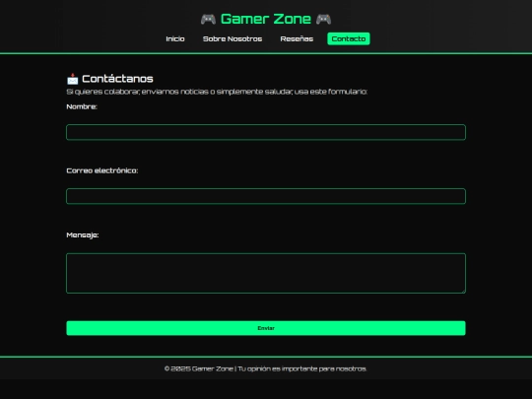Select the highlighted Contacto tab

[x=349, y=39]
